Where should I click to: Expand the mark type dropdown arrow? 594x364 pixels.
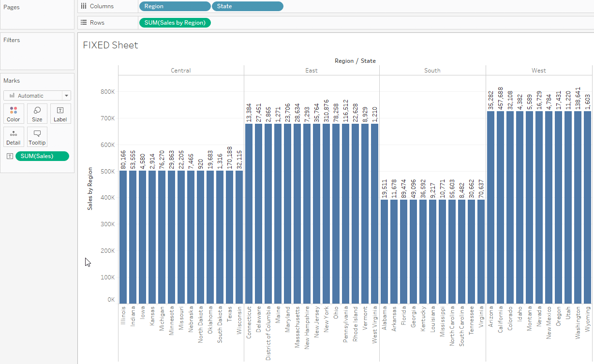[x=67, y=95]
